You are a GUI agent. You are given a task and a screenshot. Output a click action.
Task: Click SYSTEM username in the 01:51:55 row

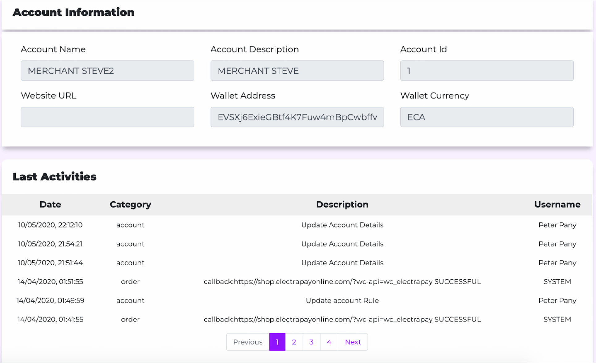click(x=557, y=281)
